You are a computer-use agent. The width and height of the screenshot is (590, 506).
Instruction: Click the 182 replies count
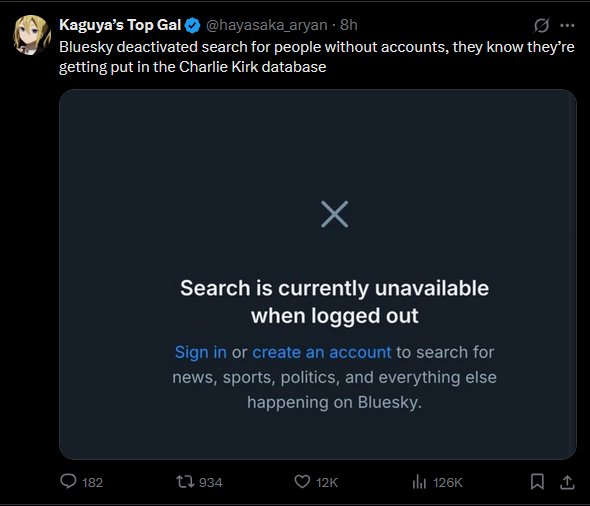point(92,482)
